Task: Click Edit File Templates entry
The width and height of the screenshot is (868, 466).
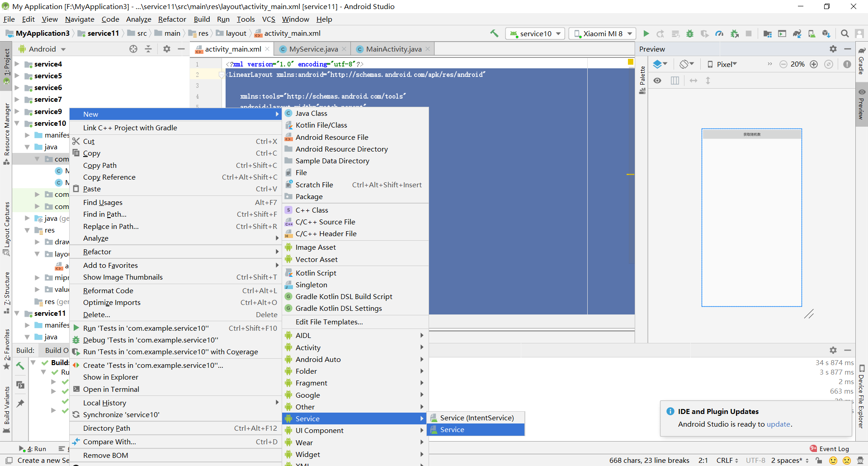Action: (x=355, y=322)
